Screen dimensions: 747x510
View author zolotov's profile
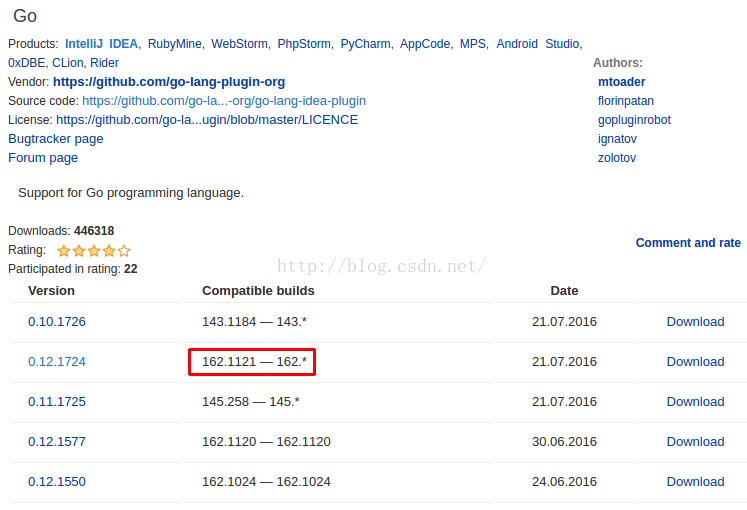pos(616,158)
